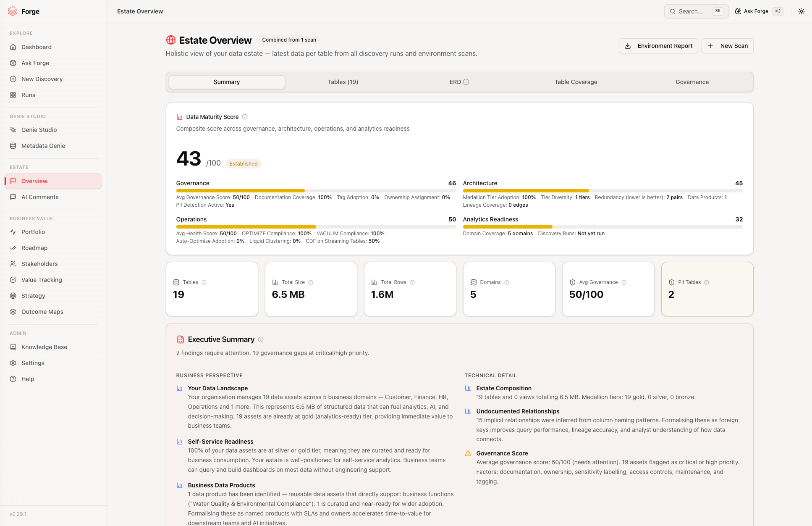Click the Governance score progress bar
Viewport: 812px width, 526px height.
(x=316, y=191)
